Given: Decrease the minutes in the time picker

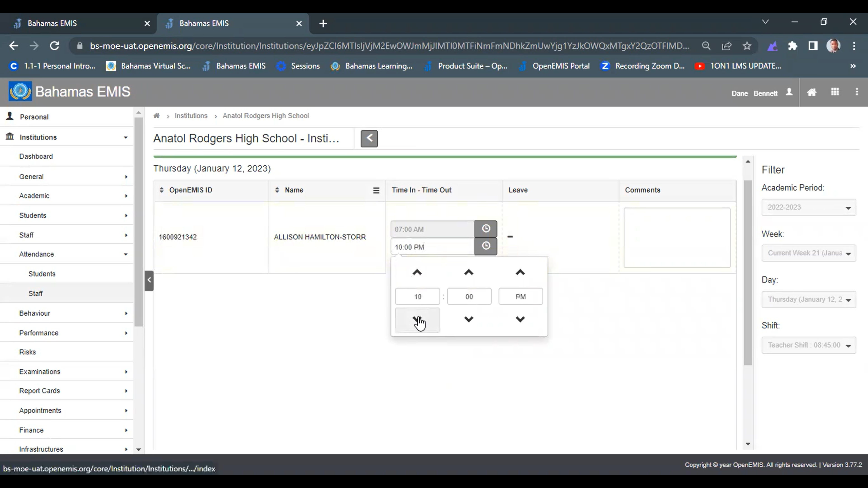Looking at the screenshot, I should [469, 319].
